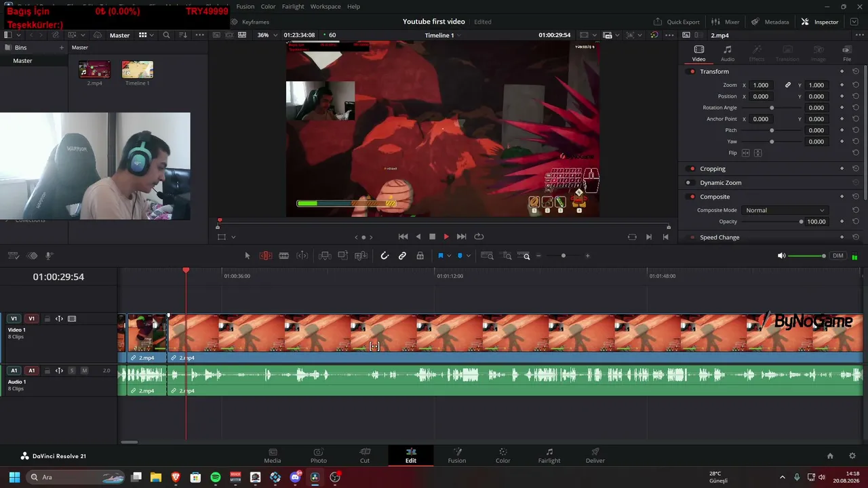Open the marker color dropdown arrow
Screen dimensions: 868x488
469,256
